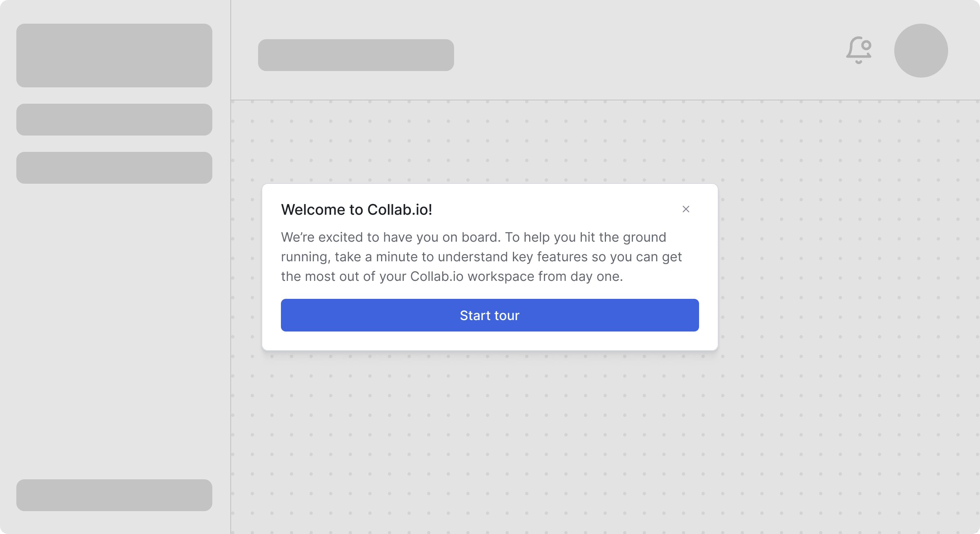Click the bottom sidebar placeholder block
Image resolution: width=980 pixels, height=534 pixels.
(x=114, y=496)
